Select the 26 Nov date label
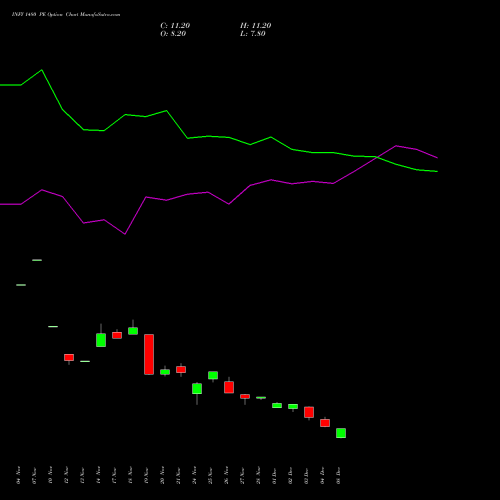The width and height of the screenshot is (500, 500). point(226,475)
